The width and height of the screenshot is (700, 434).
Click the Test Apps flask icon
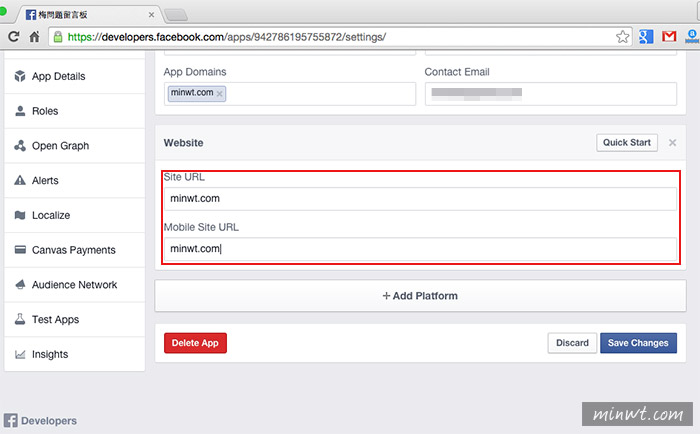tap(20, 319)
